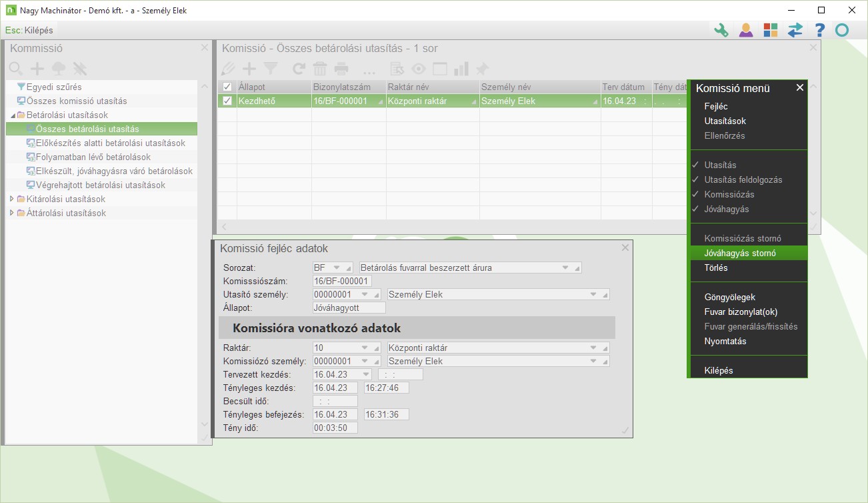Click the plus add icon in list toolbar
This screenshot has height=503, width=868.
click(x=249, y=68)
